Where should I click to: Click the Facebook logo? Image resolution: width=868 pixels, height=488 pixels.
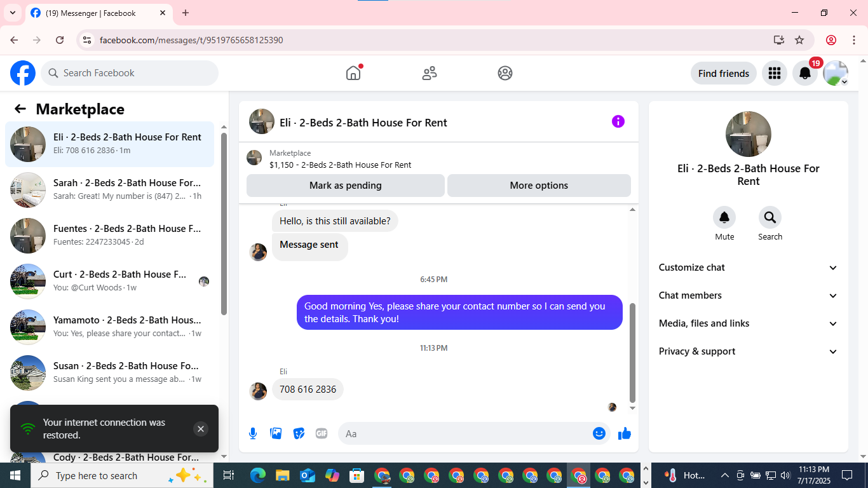coord(23,73)
